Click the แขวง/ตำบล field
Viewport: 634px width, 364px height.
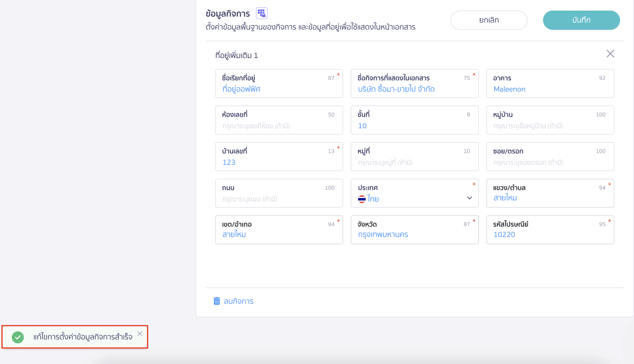(550, 198)
